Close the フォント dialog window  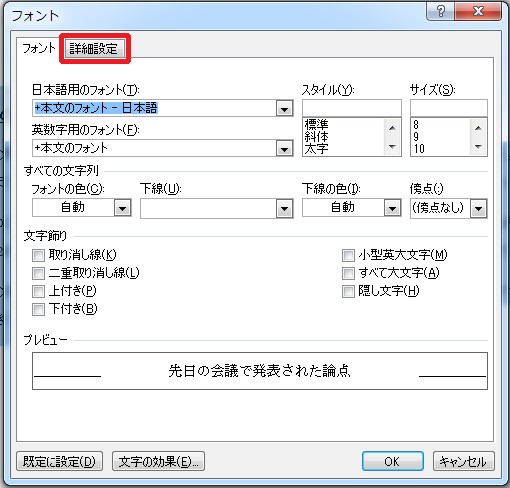pos(478,11)
